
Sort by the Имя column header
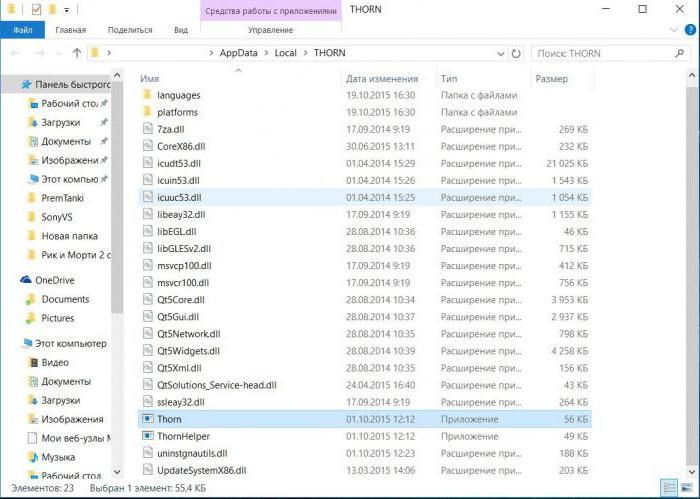(x=150, y=79)
